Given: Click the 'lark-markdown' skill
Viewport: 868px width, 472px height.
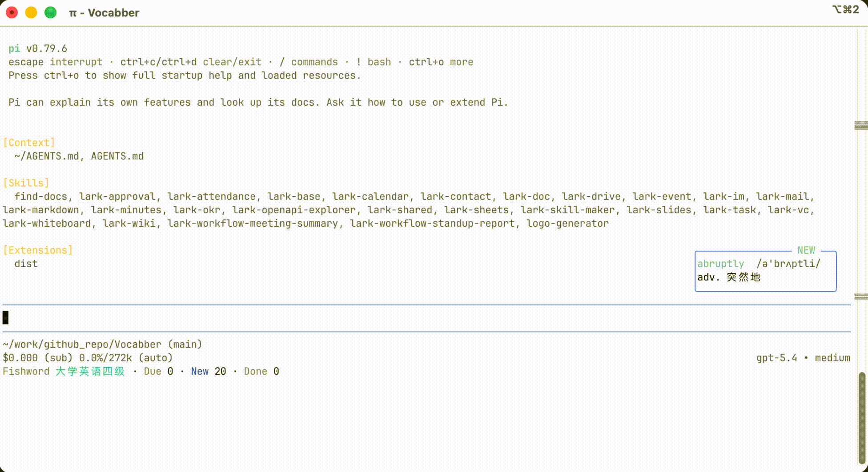Looking at the screenshot, I should click(x=41, y=210).
